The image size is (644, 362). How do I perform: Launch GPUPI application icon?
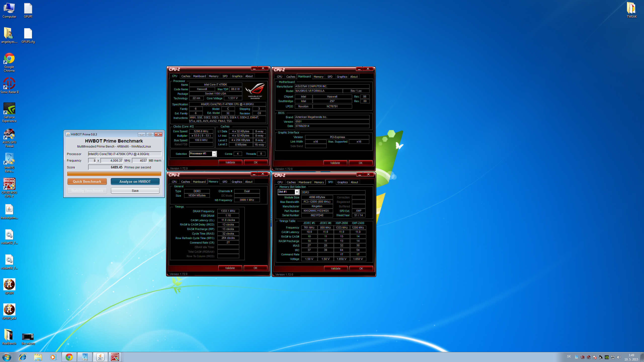point(9,287)
